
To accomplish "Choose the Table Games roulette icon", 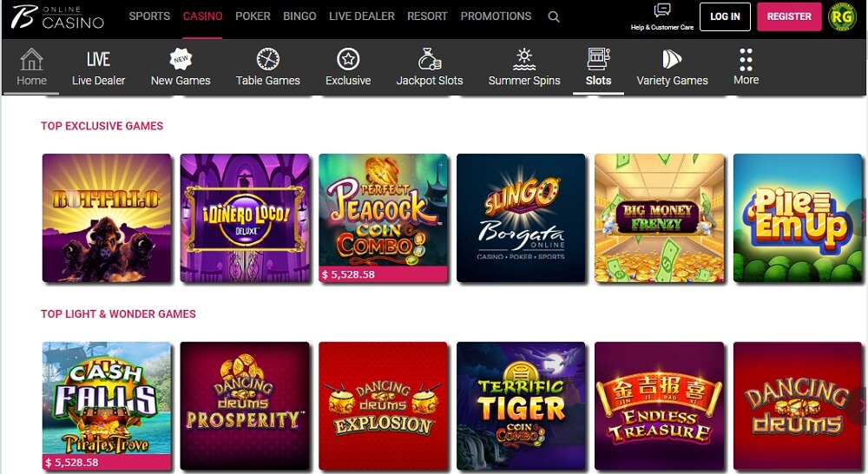I will pyautogui.click(x=268, y=59).
